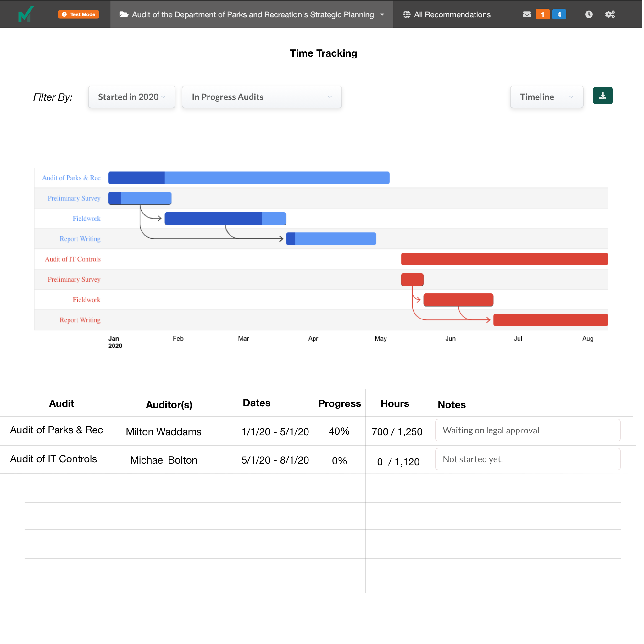644x644 pixels.
Task: Click the Audit of IT Controls label
Action: coord(72,259)
